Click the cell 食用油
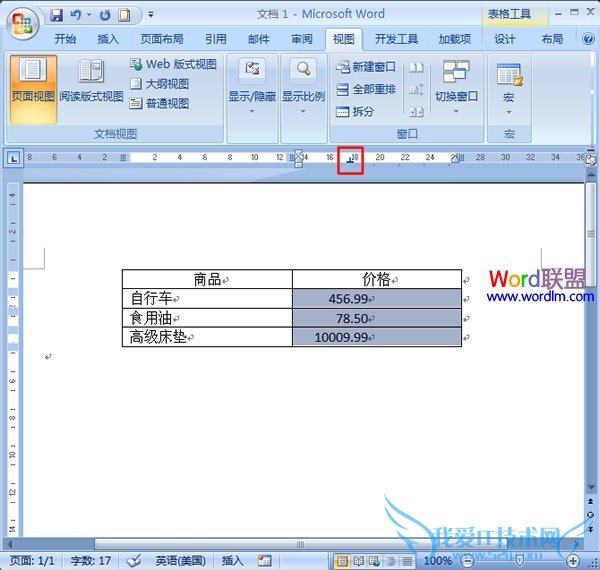The height and width of the screenshot is (570, 600). point(207,318)
